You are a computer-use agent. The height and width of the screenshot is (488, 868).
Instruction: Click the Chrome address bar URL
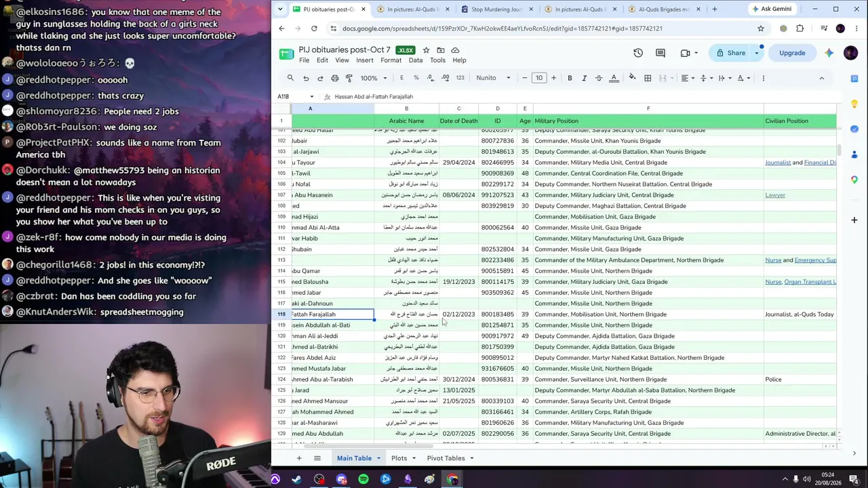[x=502, y=28]
